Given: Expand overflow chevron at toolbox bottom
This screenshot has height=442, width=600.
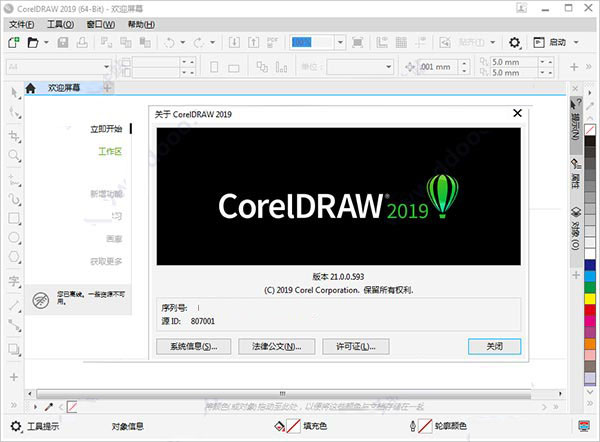Looking at the screenshot, I should coord(14,405).
